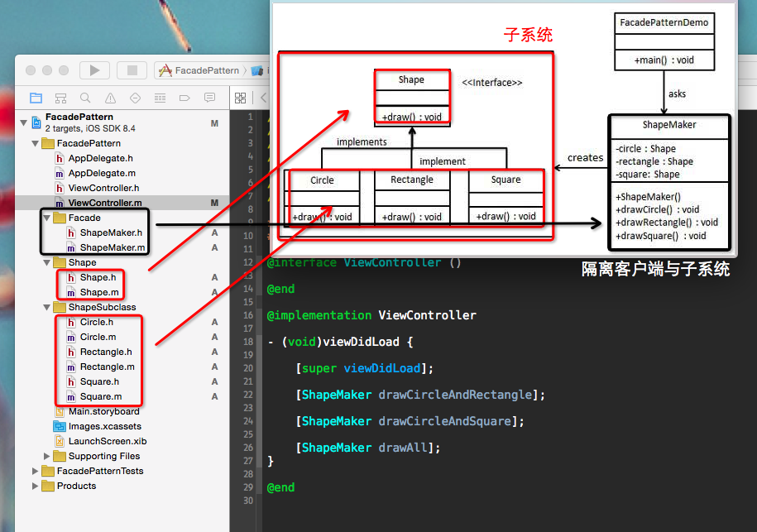Screen dimensions: 757x532
Task: Expand the FacadePatternTests group
Action: [x=35, y=471]
